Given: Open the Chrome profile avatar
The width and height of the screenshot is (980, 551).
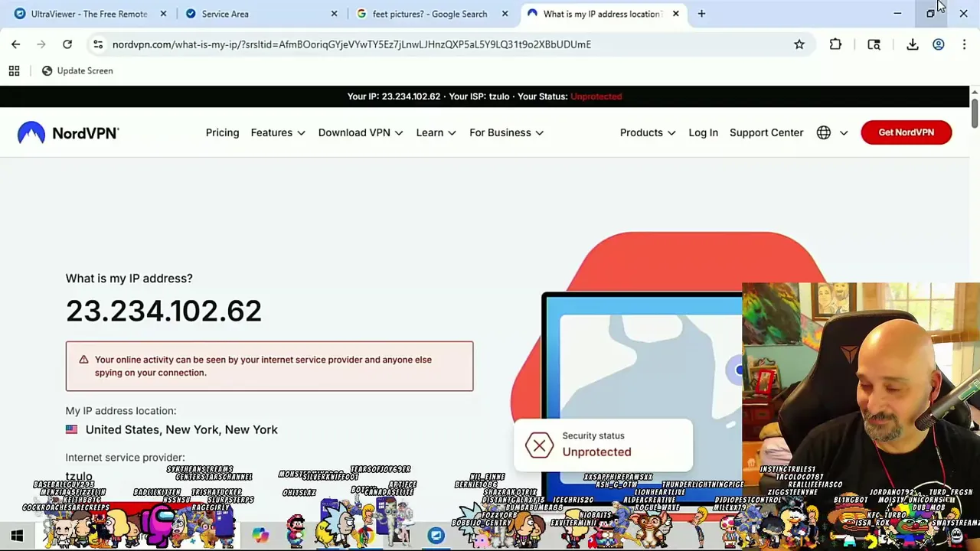Looking at the screenshot, I should point(938,44).
